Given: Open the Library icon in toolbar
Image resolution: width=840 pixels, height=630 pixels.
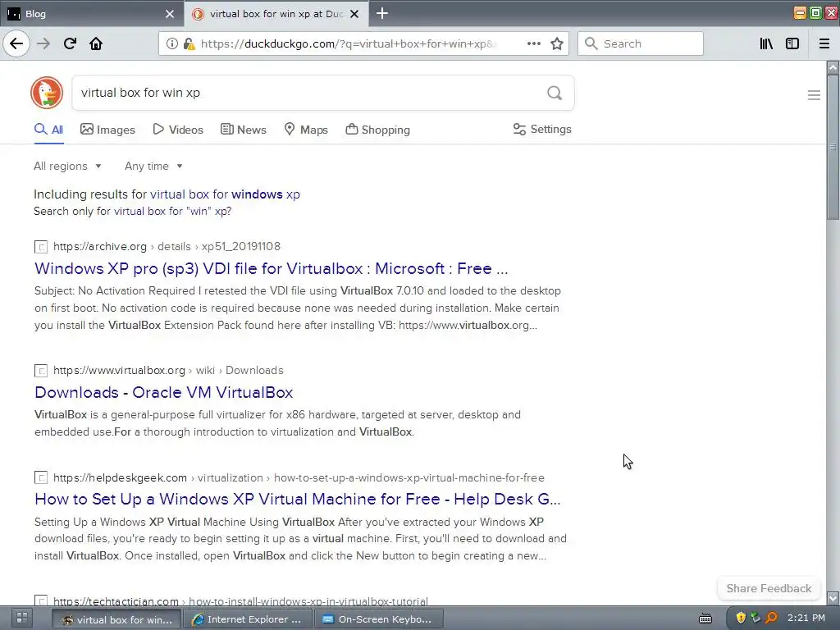Looking at the screenshot, I should coord(766,43).
